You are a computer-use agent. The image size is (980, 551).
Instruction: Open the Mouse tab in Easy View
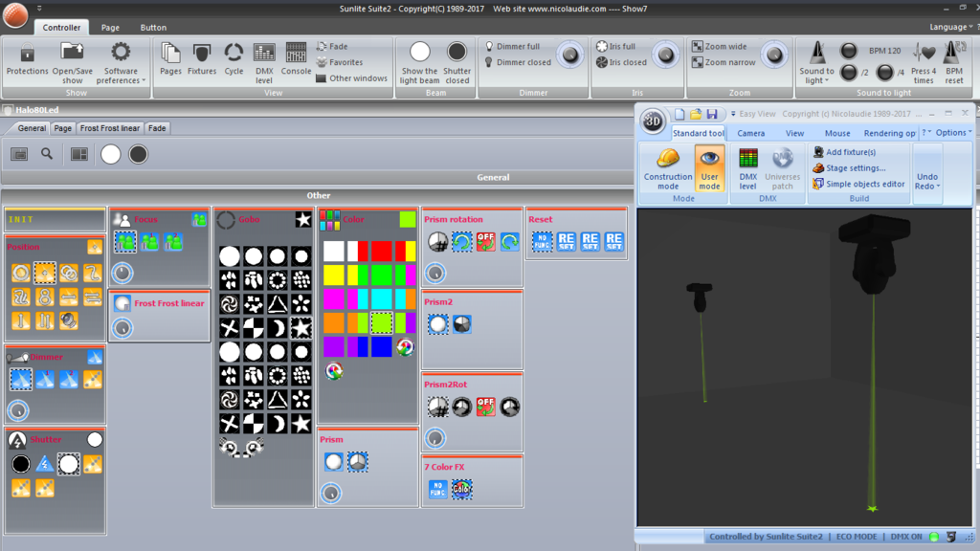[836, 133]
